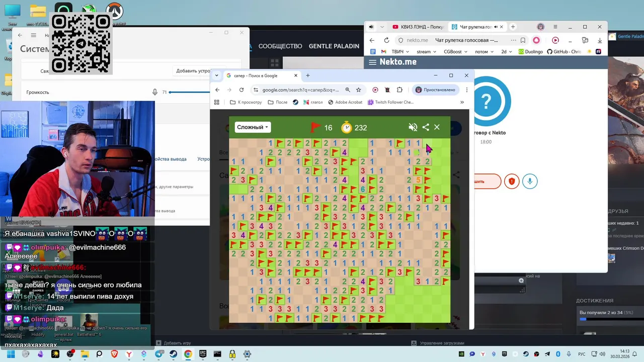
Task: Open the Steam bookmark icon in Chrome
Action: 295,102
